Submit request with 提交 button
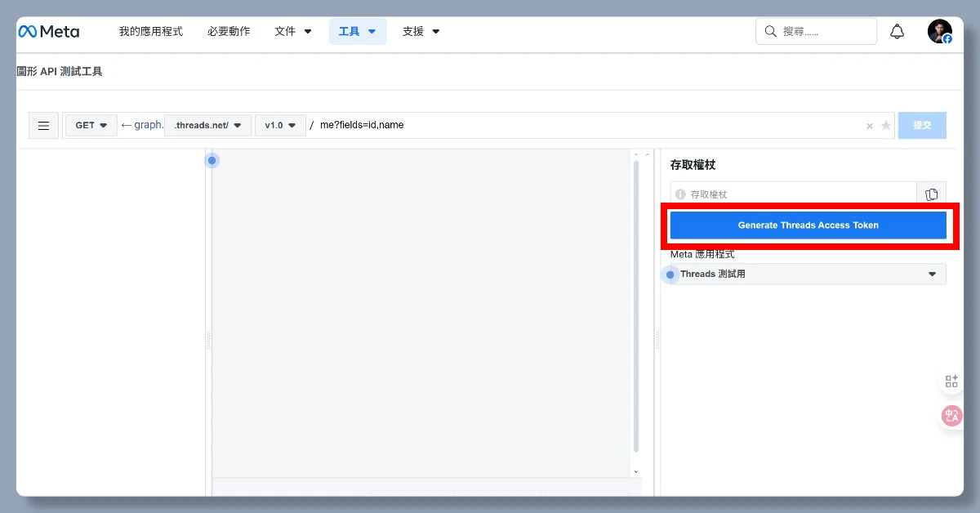Screen dimensions: 980x513 tap(922, 126)
